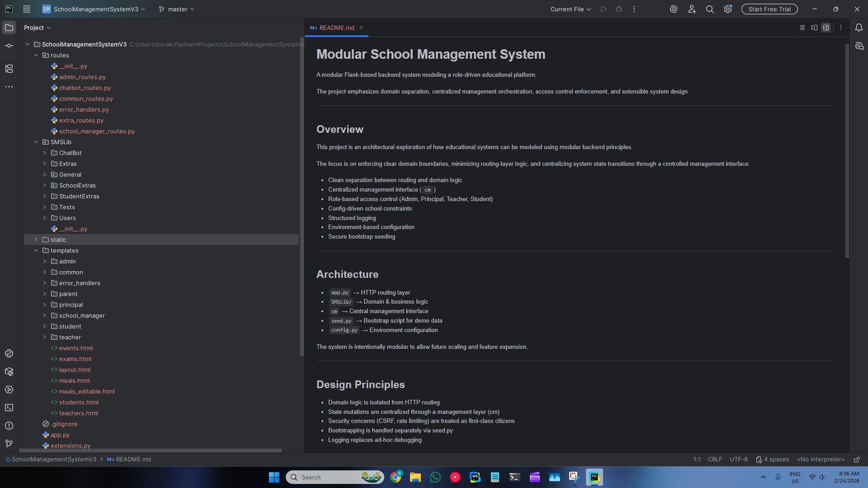Open the Terminal tool window
Image resolution: width=868 pixels, height=488 pixels.
pos(9,408)
